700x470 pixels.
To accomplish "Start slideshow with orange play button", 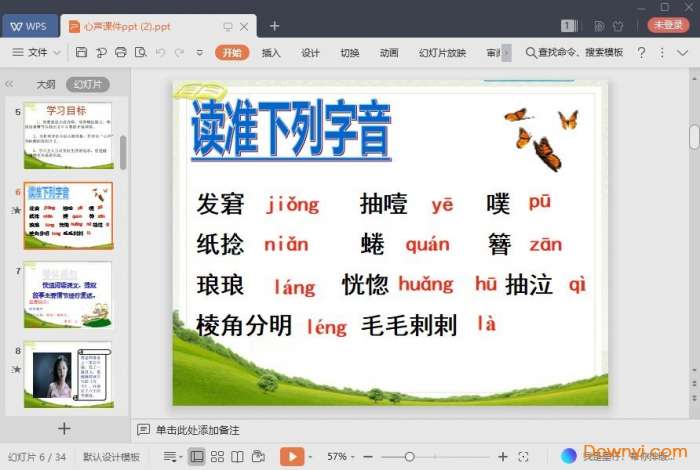I will point(291,456).
